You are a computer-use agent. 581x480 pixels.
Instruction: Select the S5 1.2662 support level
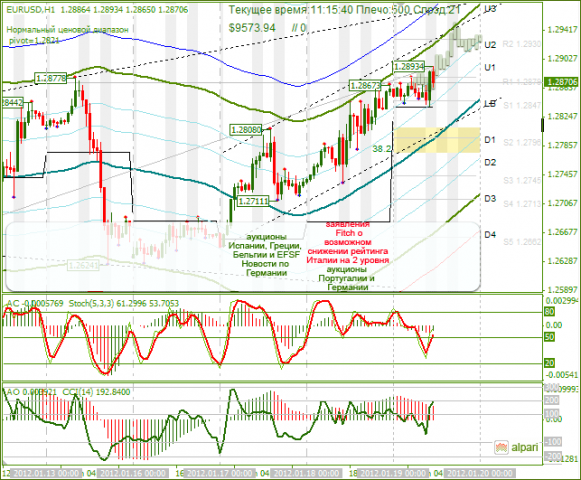(522, 242)
